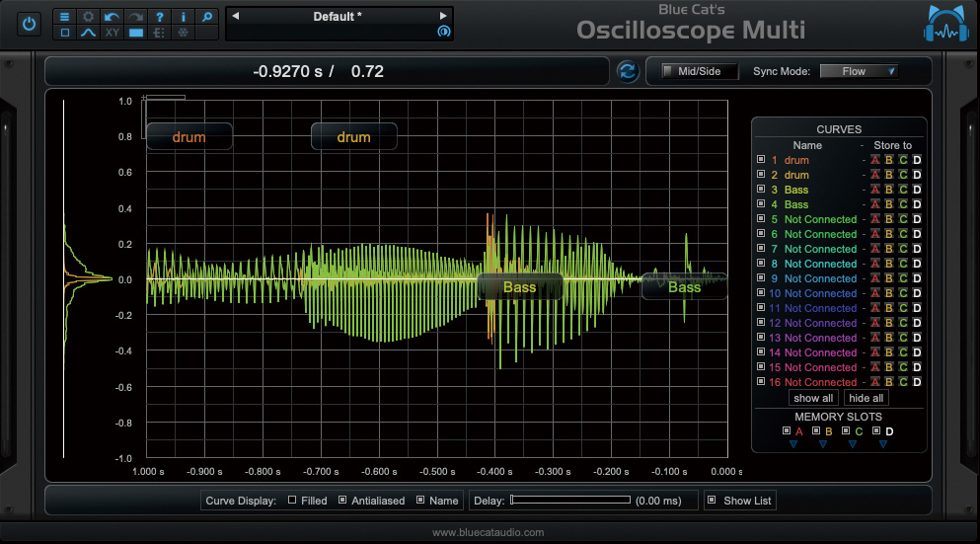Toggle the Antialiased checkbox
Screen dimensions: 980x544
(342, 500)
